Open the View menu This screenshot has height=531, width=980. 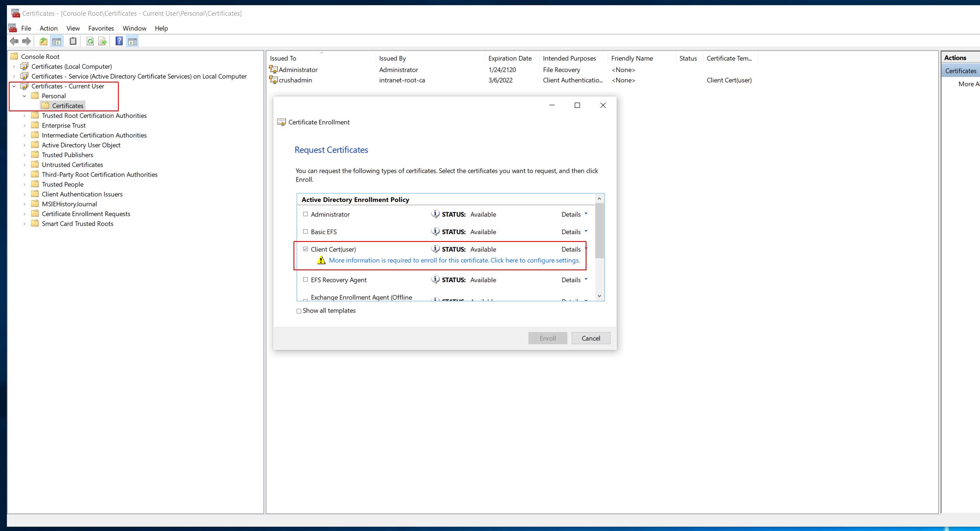pyautogui.click(x=73, y=28)
